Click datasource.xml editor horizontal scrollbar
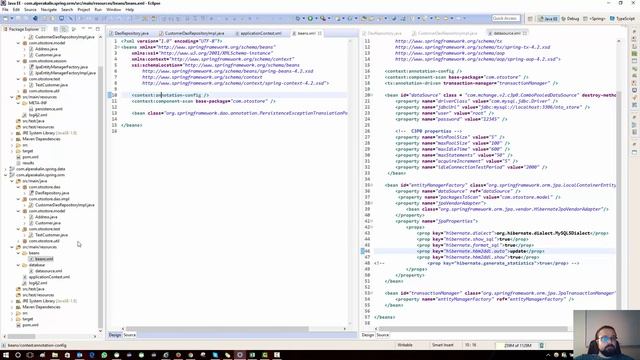Viewport: 640px width, 360px height. (473, 329)
